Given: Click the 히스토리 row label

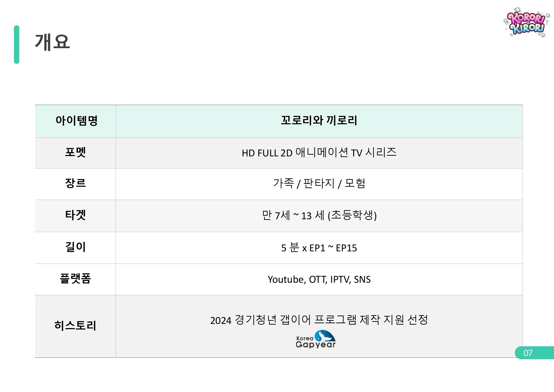Looking at the screenshot, I should pos(75,326).
